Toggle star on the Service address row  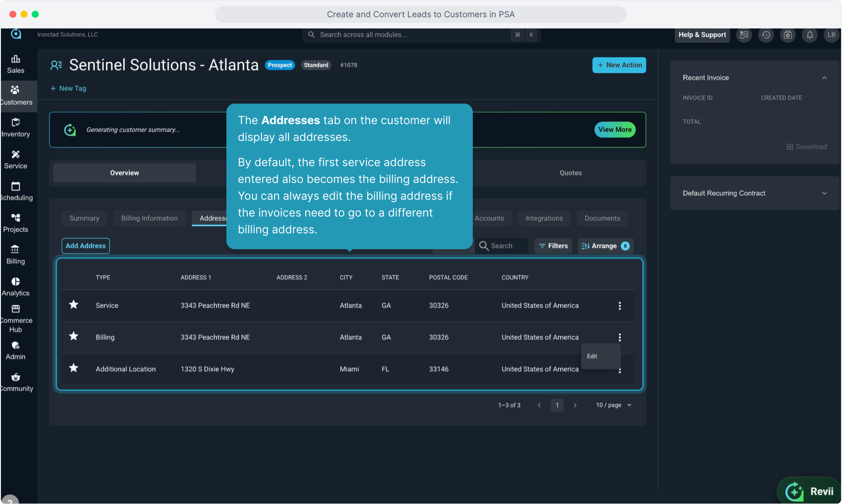coord(74,305)
